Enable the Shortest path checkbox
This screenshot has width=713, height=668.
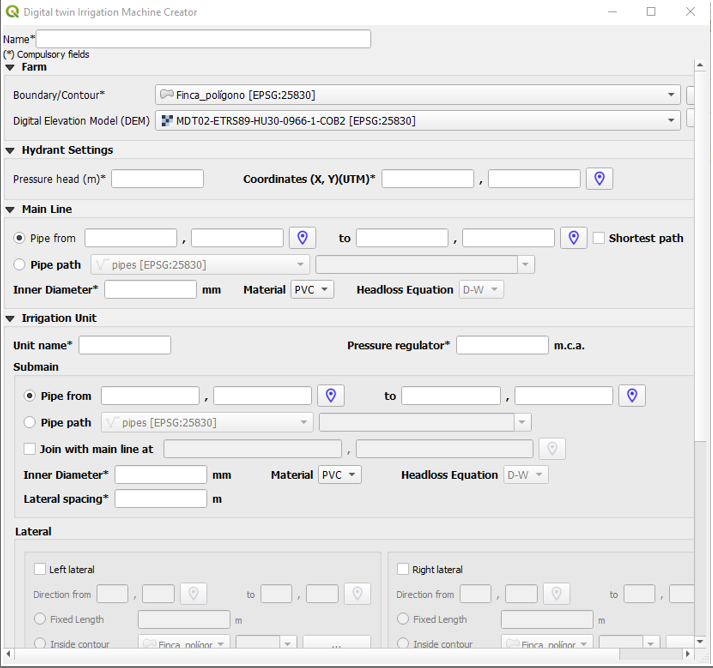(599, 238)
